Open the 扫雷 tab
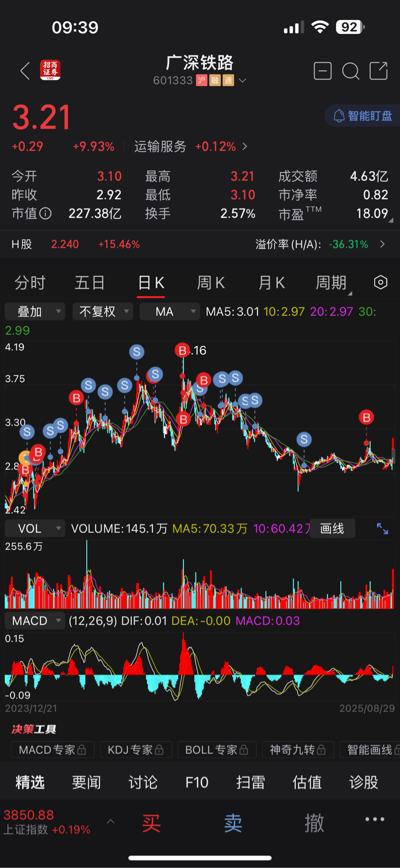 pos(251,782)
